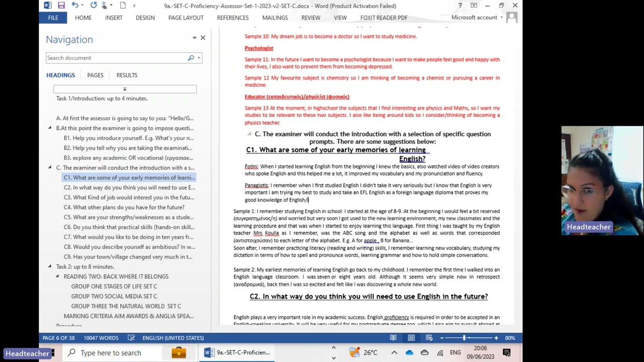This screenshot has height=362, width=644.
Task: Switch to Read Mode view icon
Action: [393, 338]
